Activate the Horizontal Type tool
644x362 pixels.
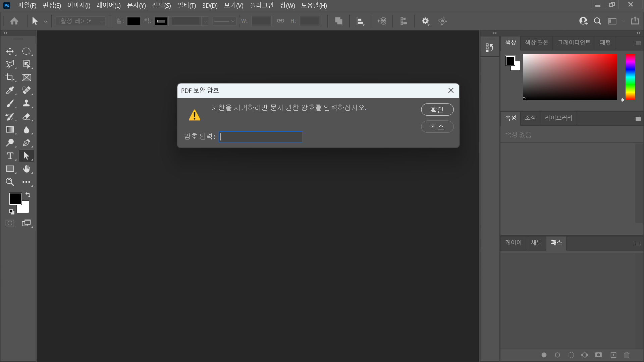[x=10, y=156]
